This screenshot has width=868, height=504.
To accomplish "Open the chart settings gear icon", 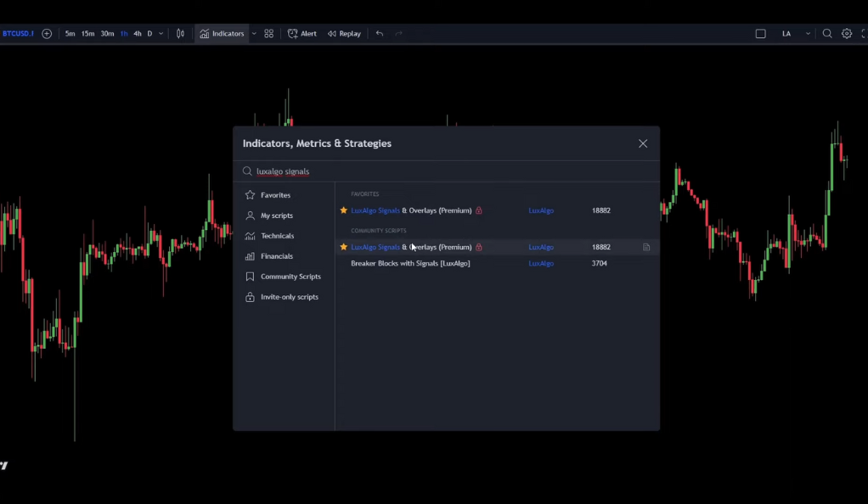I will coord(847,34).
